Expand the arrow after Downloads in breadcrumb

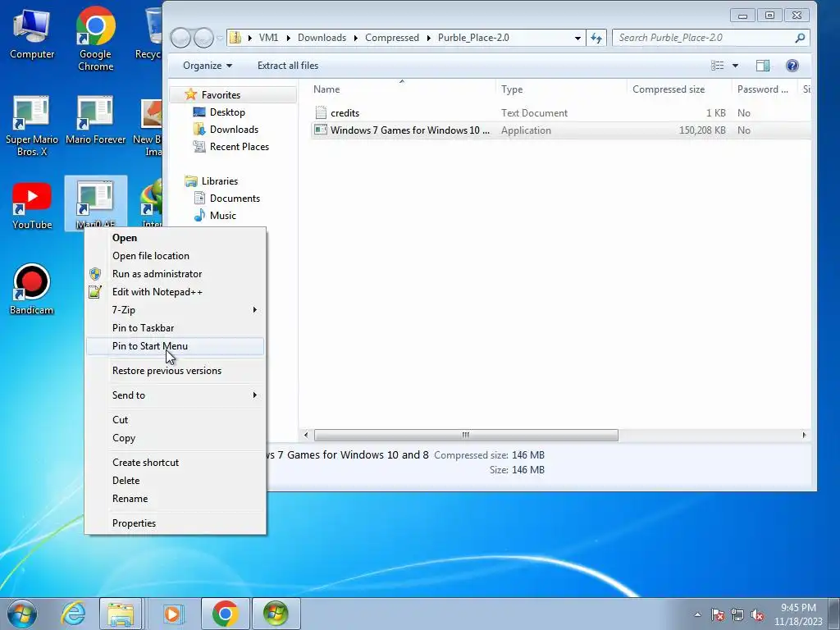pyautogui.click(x=356, y=38)
